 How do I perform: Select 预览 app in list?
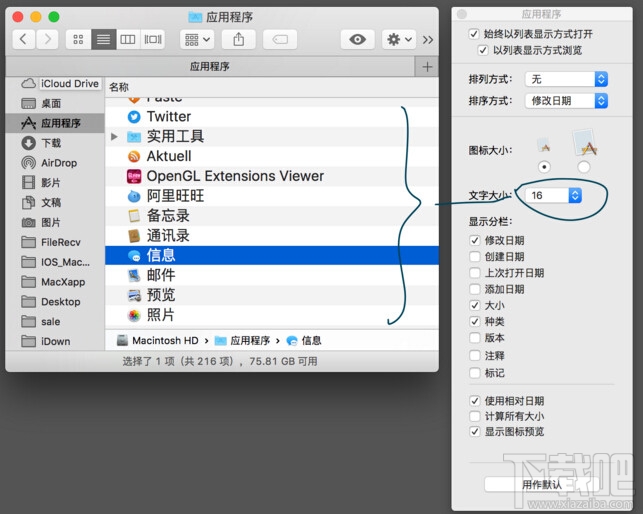(x=272, y=295)
